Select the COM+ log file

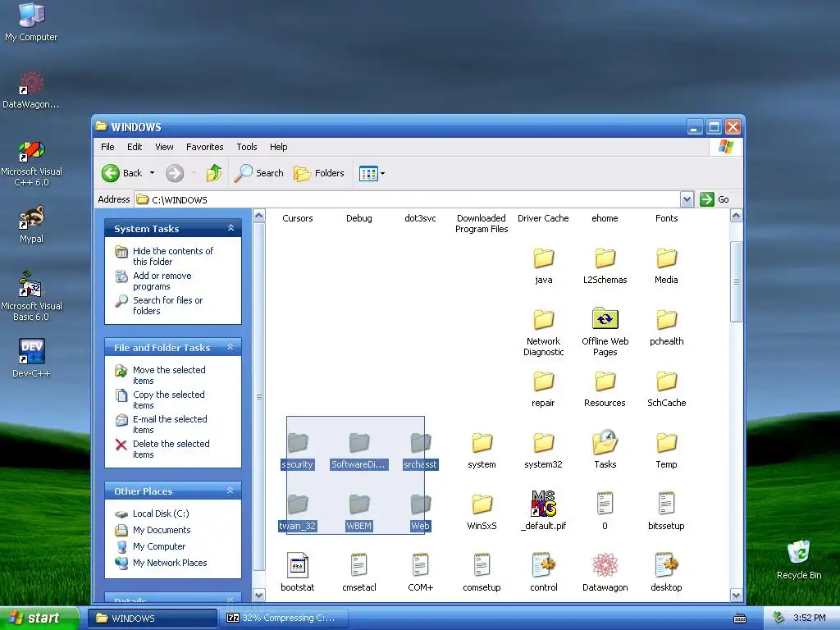pyautogui.click(x=421, y=566)
